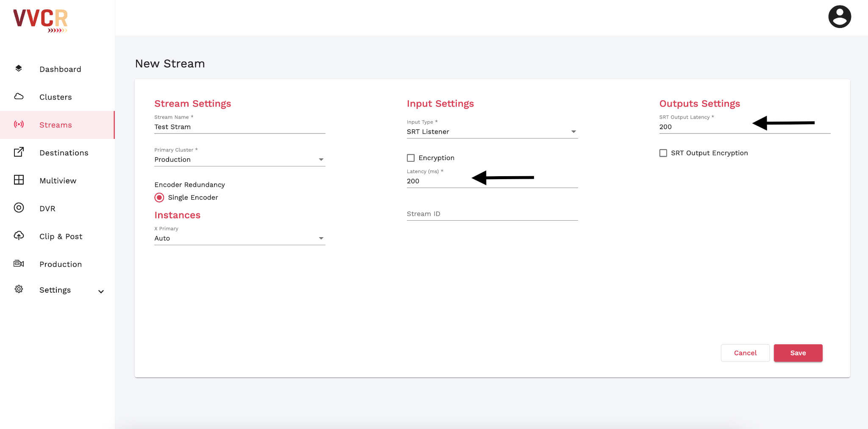
Task: Click the Clip & Post upload icon
Action: tap(19, 236)
